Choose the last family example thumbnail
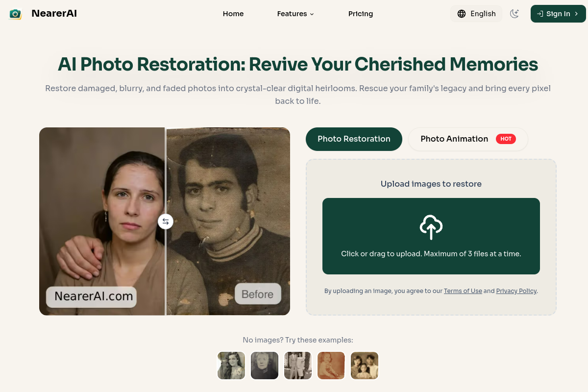The image size is (588, 392). tap(365, 366)
